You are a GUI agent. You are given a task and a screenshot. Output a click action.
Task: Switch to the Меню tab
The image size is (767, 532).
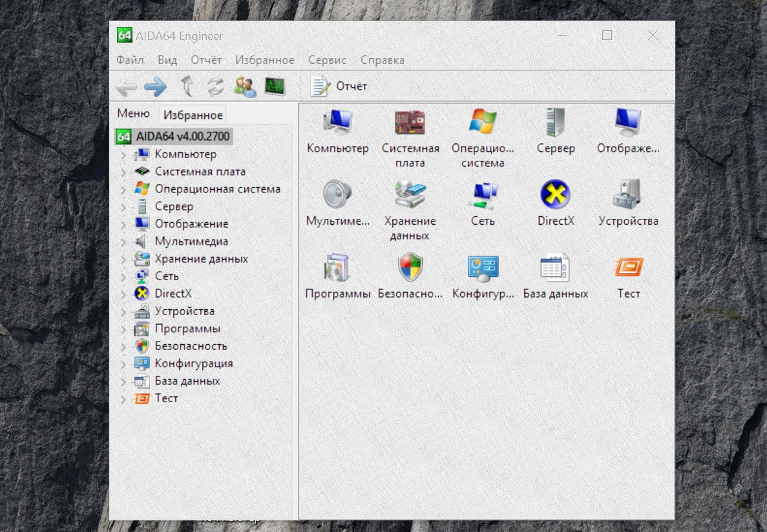tap(134, 114)
